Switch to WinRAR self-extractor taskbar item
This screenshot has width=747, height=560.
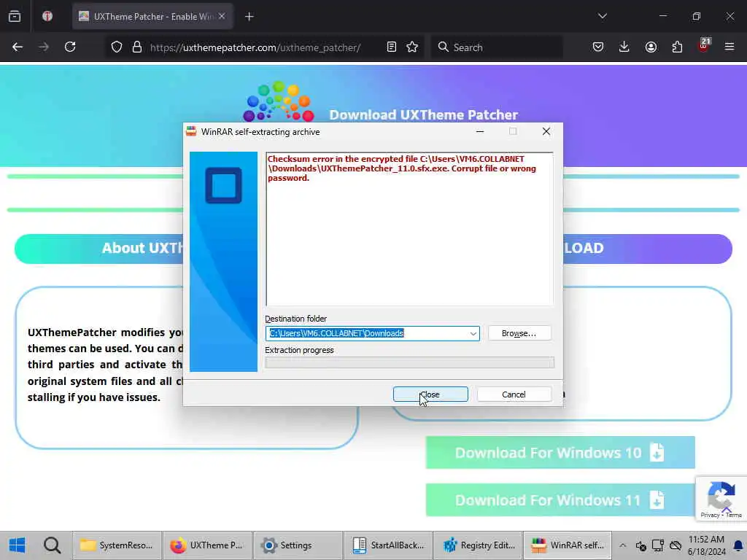point(568,545)
